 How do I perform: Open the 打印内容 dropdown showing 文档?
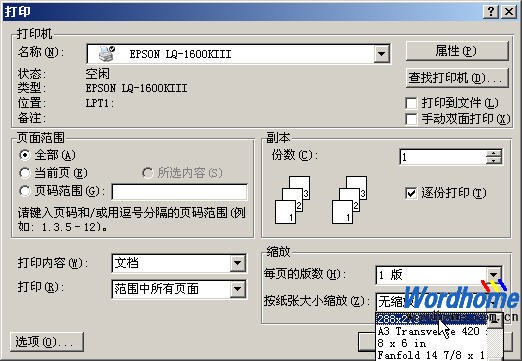click(238, 263)
